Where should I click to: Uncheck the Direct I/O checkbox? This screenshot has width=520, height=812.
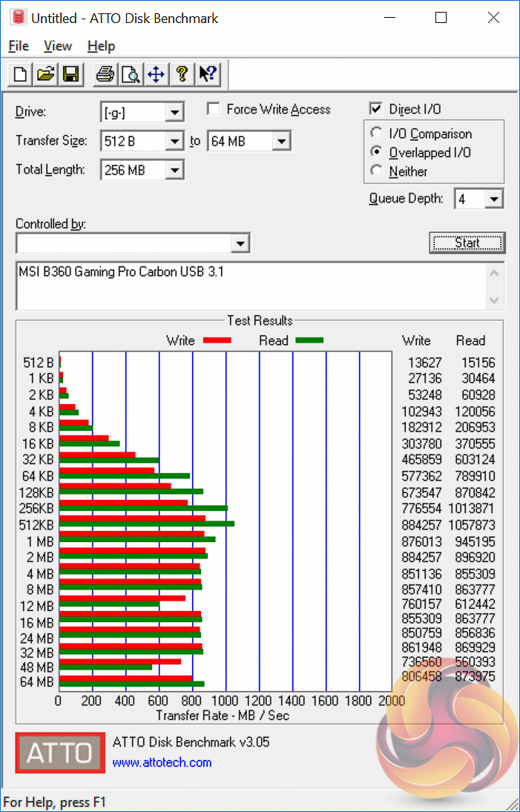click(x=375, y=109)
